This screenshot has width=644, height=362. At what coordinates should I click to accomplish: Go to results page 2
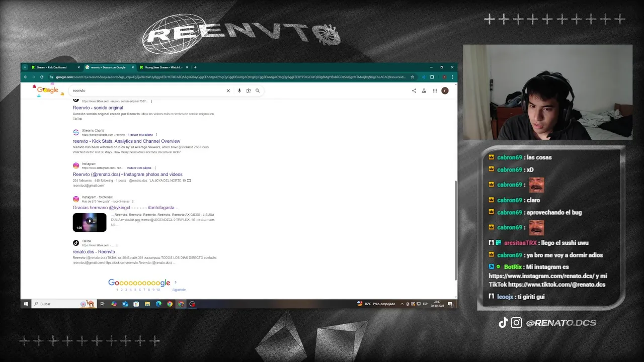(x=121, y=290)
